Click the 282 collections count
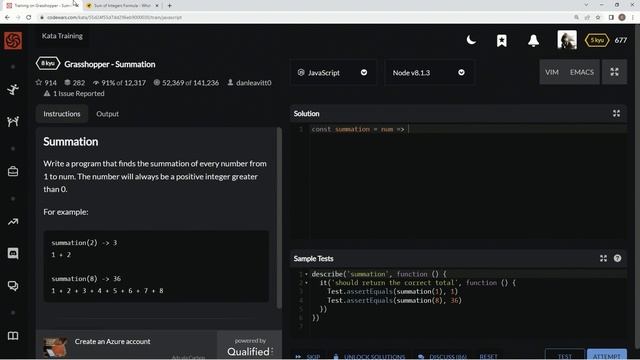This screenshot has height=360, width=640. click(x=75, y=82)
